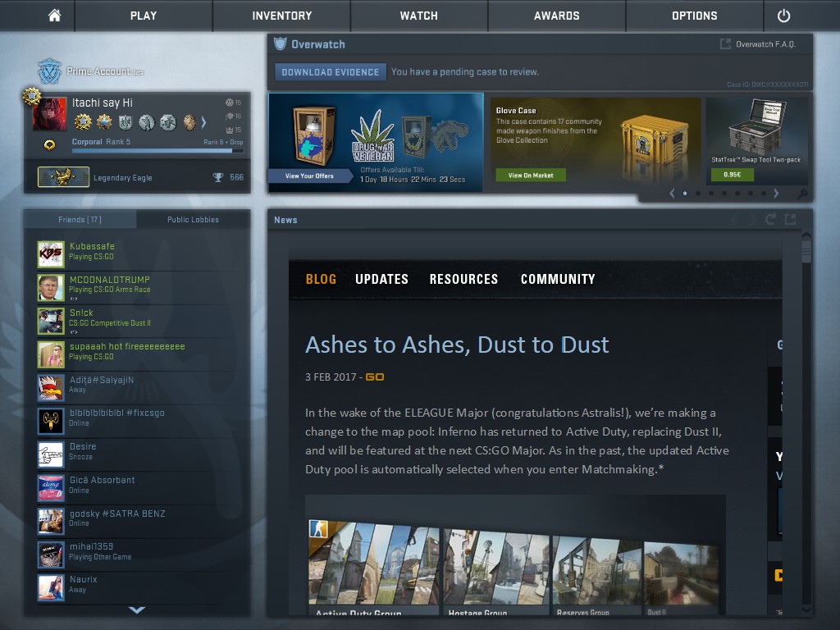Click the Corporal Rank 5 progress bar
The width and height of the screenshot is (840, 630).
(157, 151)
